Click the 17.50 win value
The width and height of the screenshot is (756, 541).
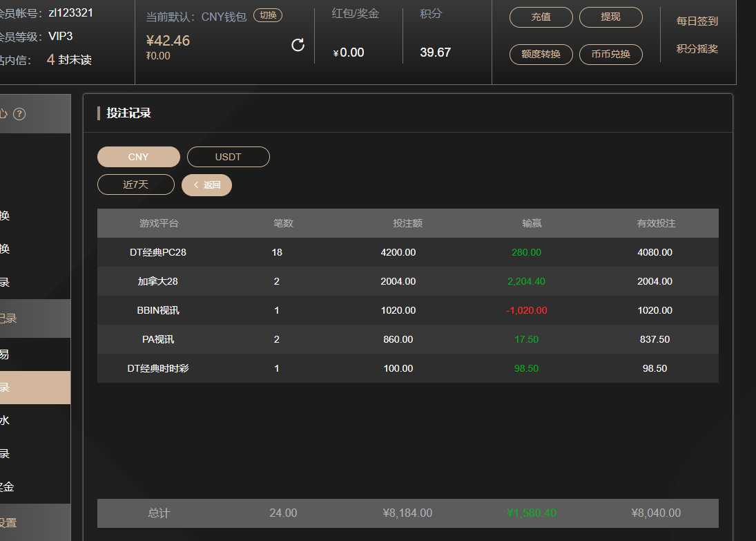pos(527,339)
